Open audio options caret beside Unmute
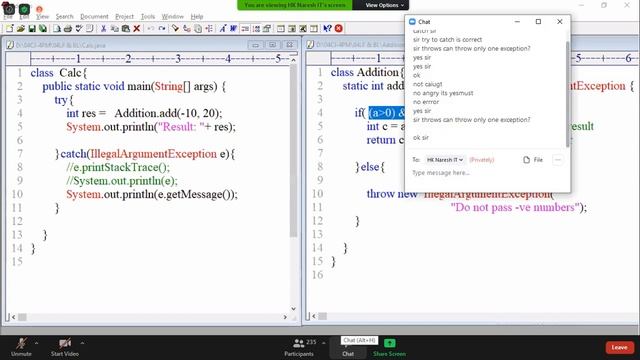This screenshot has height=360, width=640. tap(37, 344)
